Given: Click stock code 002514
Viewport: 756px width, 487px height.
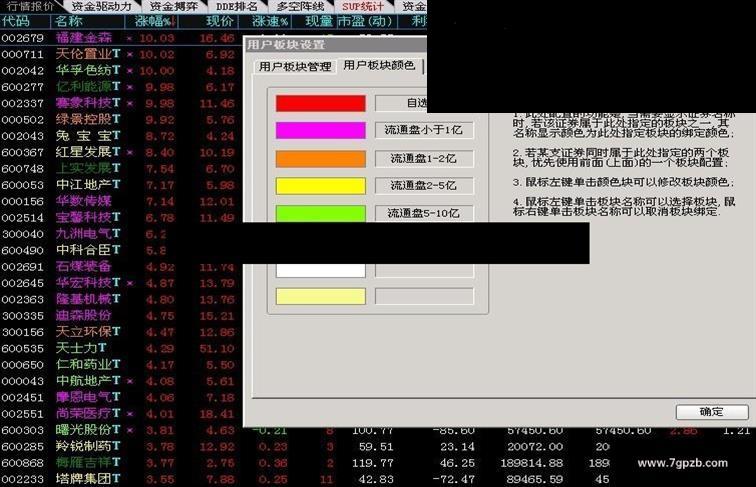Looking at the screenshot, I should 23,217.
